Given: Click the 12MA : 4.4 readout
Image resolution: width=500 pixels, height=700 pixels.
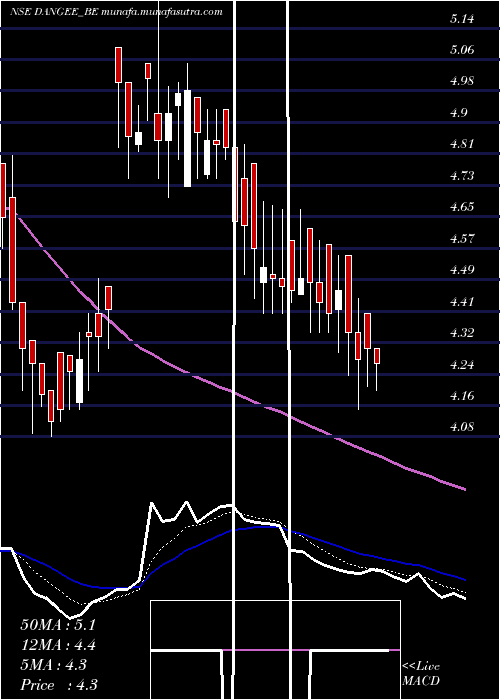Looking at the screenshot, I should pos(58,645).
